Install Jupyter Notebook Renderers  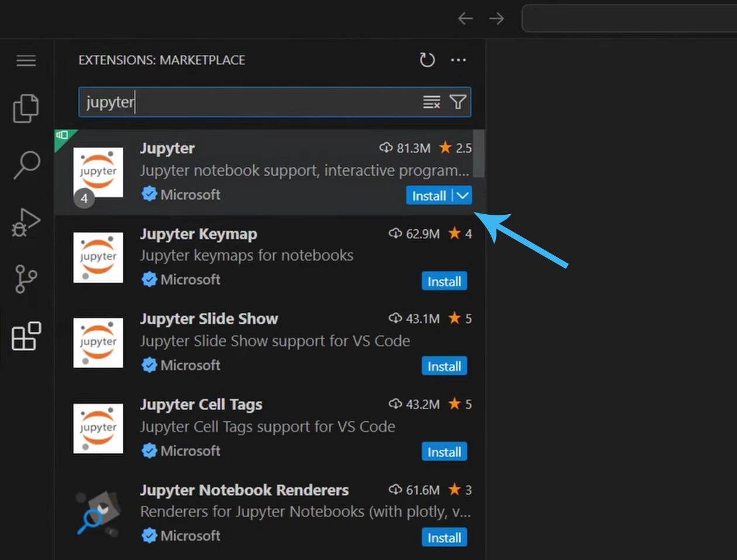click(445, 537)
